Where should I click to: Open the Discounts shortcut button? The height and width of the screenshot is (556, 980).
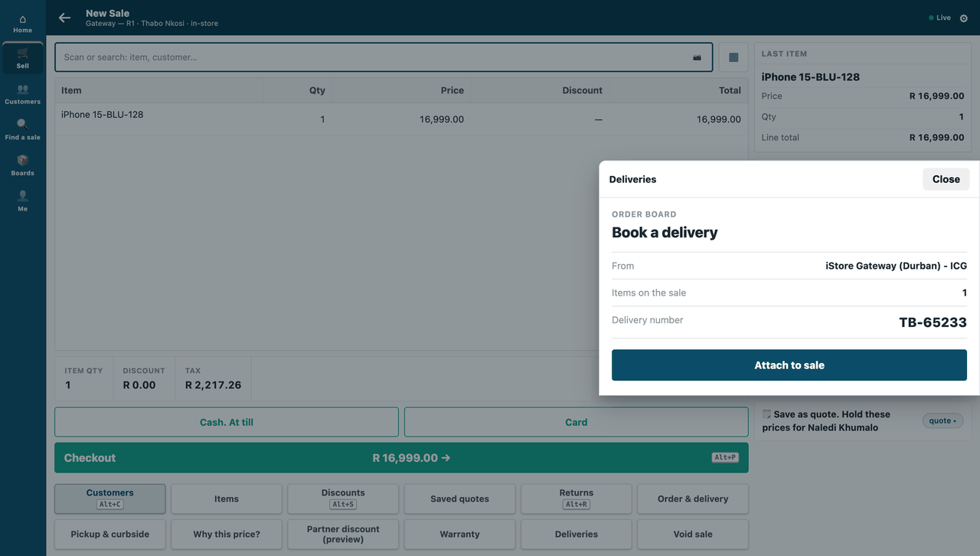[343, 499]
